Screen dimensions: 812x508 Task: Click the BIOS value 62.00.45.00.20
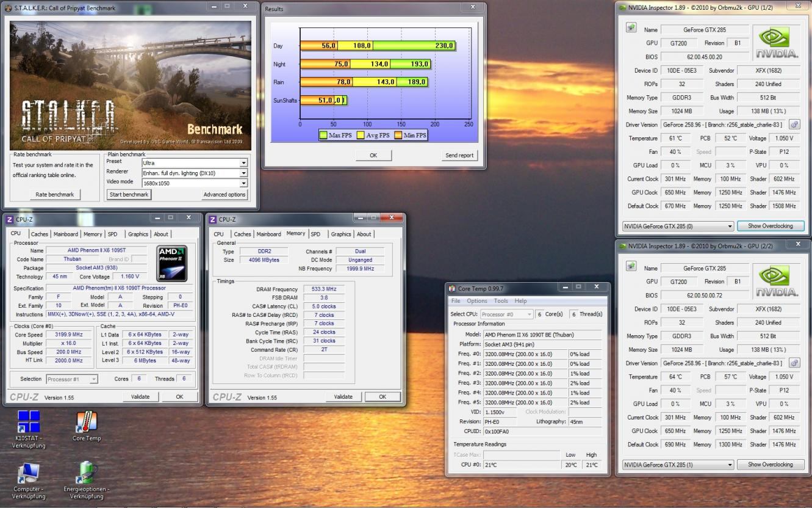705,57
